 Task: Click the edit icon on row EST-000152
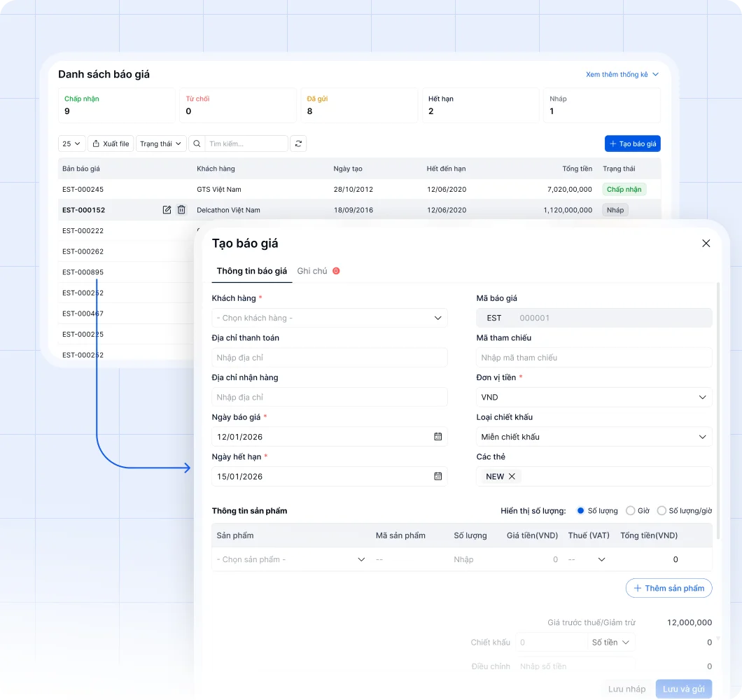pos(167,210)
